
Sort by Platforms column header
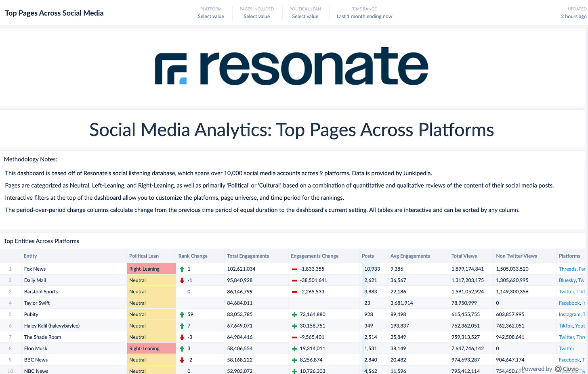click(x=569, y=256)
